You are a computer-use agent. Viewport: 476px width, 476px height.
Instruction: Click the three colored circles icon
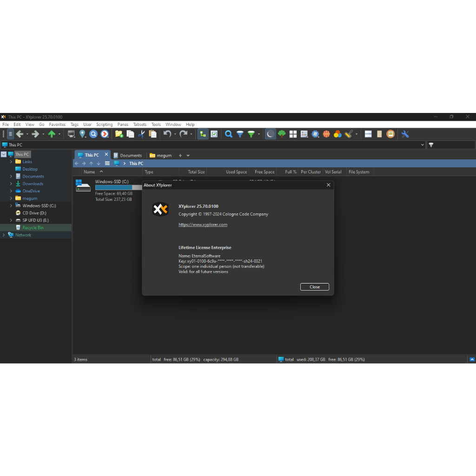point(337,134)
